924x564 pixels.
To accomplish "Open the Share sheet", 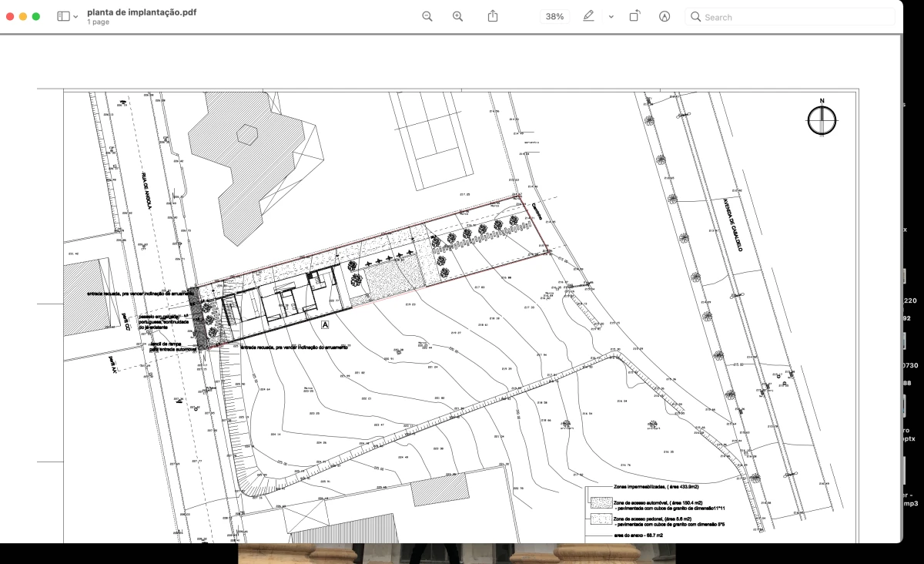I will [x=494, y=16].
